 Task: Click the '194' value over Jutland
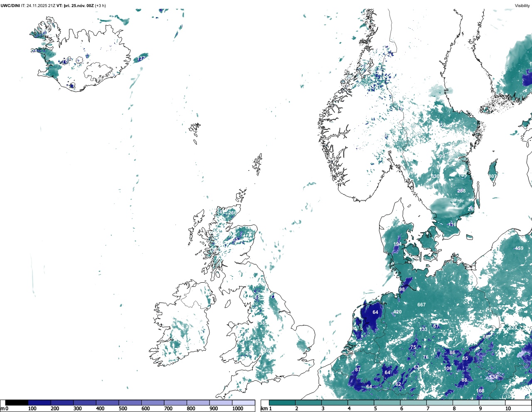point(397,244)
